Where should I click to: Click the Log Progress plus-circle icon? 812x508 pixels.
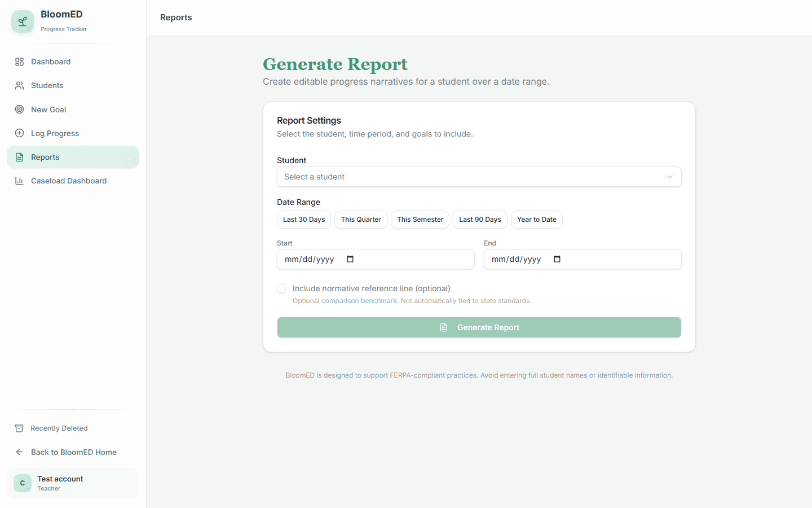pyautogui.click(x=19, y=133)
